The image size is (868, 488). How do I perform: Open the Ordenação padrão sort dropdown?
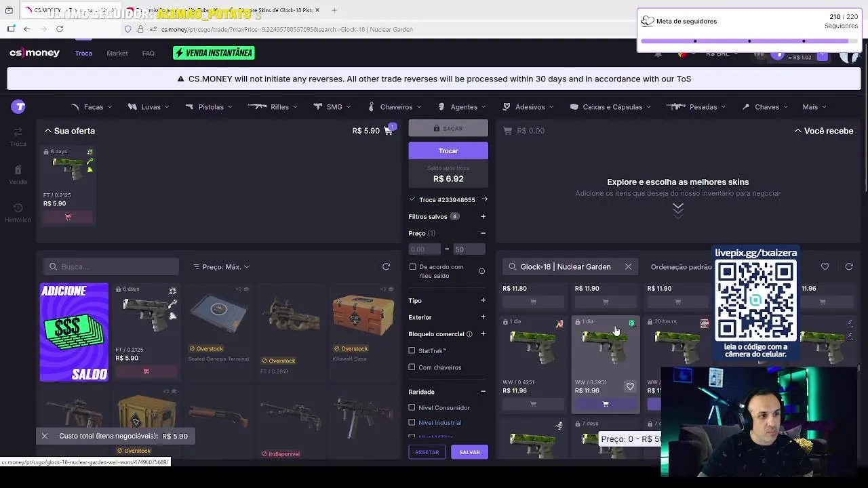click(681, 267)
